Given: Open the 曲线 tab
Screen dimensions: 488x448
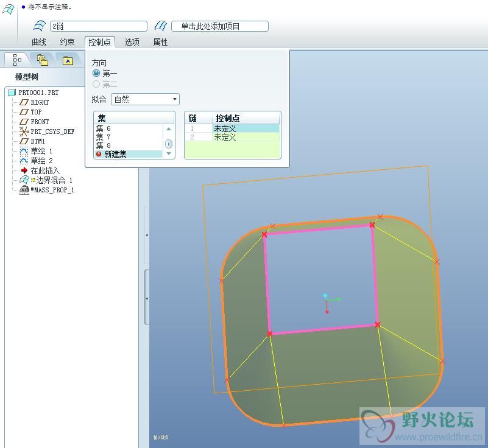Looking at the screenshot, I should [x=39, y=42].
